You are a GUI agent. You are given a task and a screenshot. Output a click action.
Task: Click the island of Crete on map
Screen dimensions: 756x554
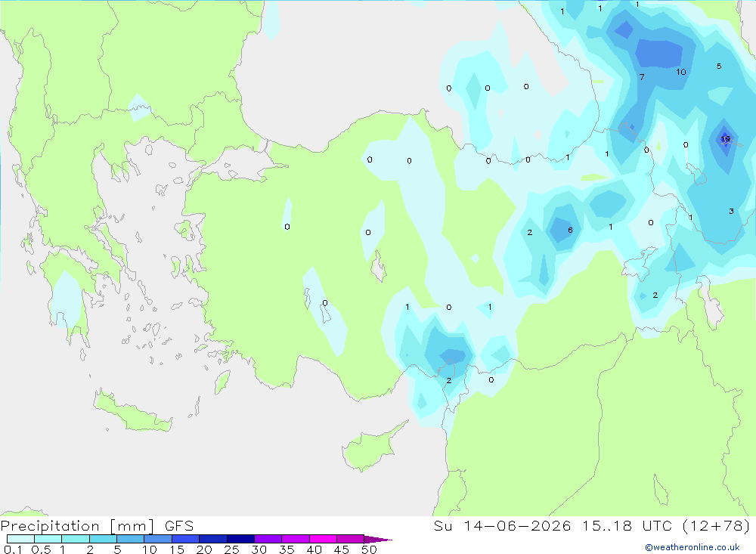tap(133, 412)
